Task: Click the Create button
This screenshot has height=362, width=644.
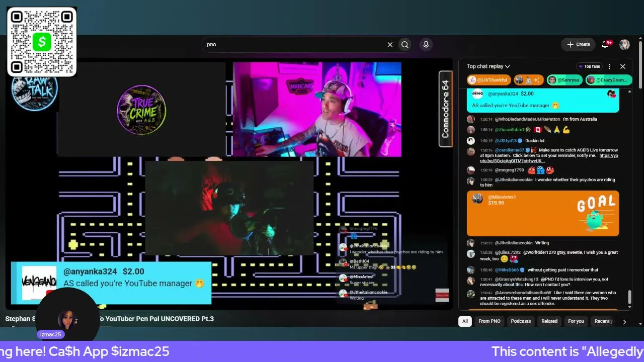Action: pyautogui.click(x=579, y=44)
